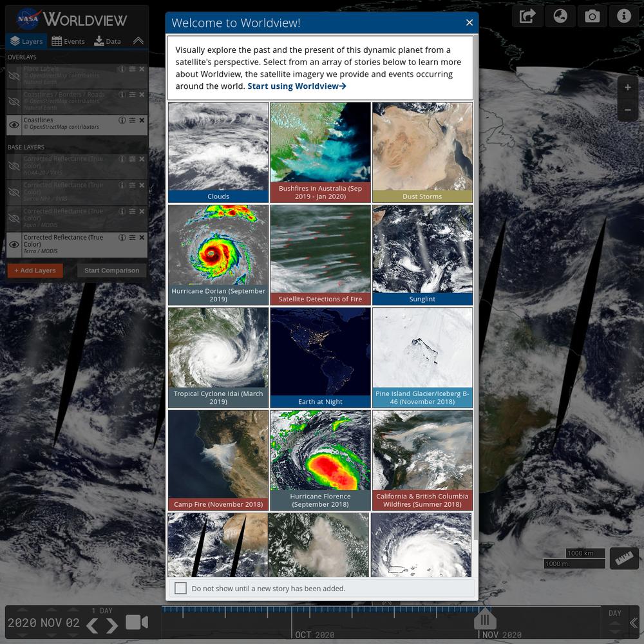This screenshot has width=644, height=644.
Task: Open the Sunglint story
Action: pyautogui.click(x=422, y=255)
